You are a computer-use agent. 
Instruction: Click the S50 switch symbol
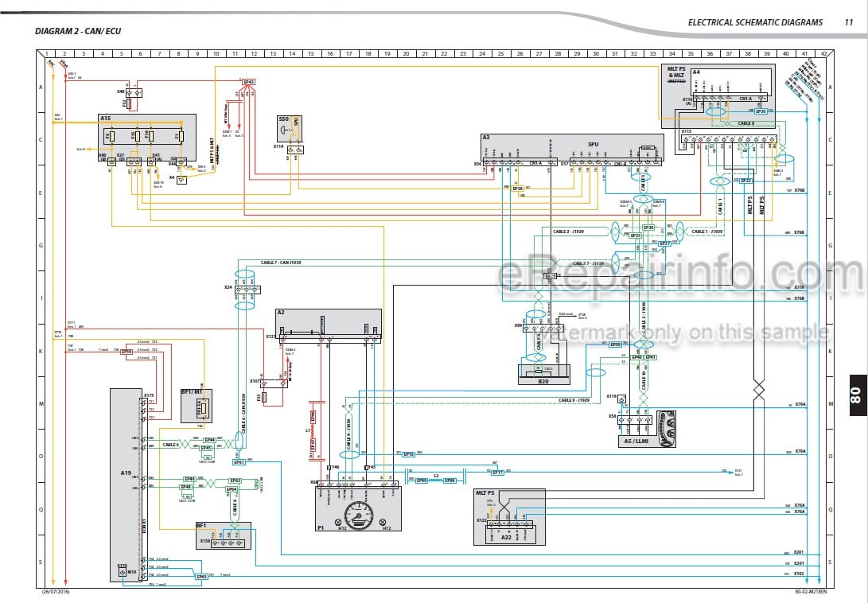pyautogui.click(x=286, y=130)
